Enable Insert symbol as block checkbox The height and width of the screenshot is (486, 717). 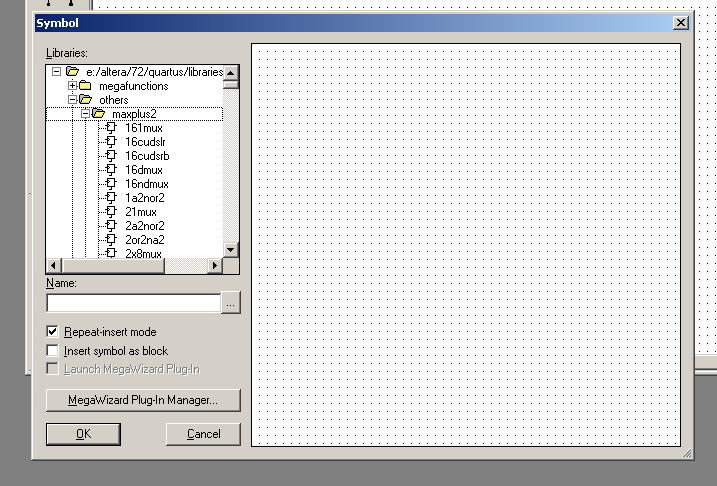click(x=53, y=350)
